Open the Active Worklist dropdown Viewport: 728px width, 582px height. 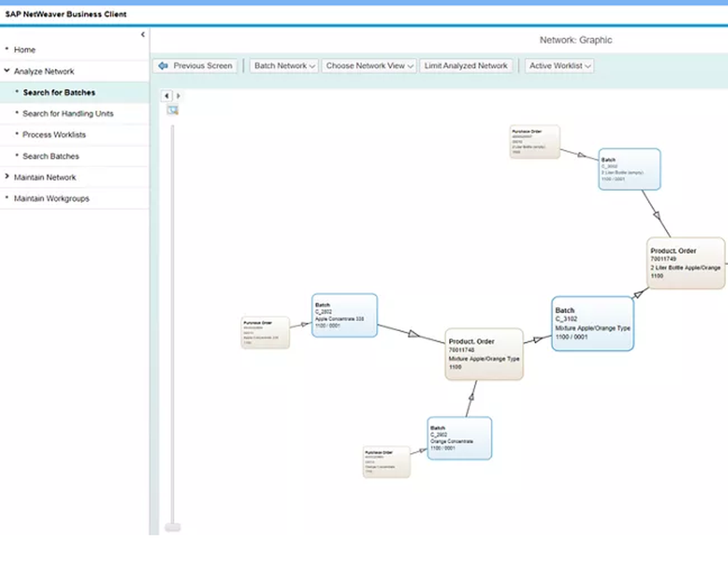tap(559, 65)
